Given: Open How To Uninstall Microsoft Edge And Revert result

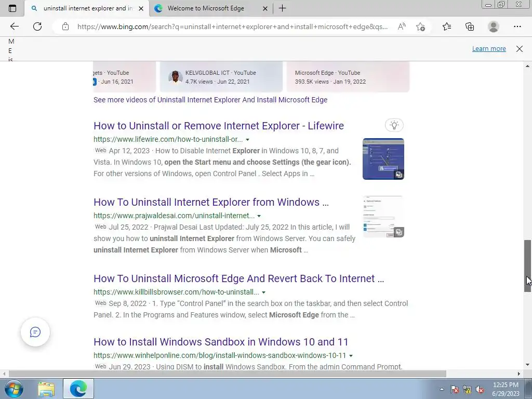Looking at the screenshot, I should (x=238, y=278).
